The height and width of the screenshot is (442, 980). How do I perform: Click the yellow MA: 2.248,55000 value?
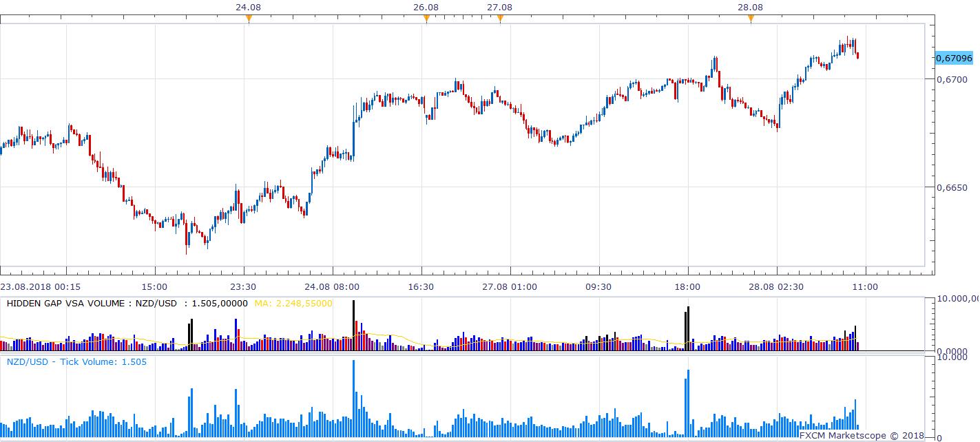(293, 303)
